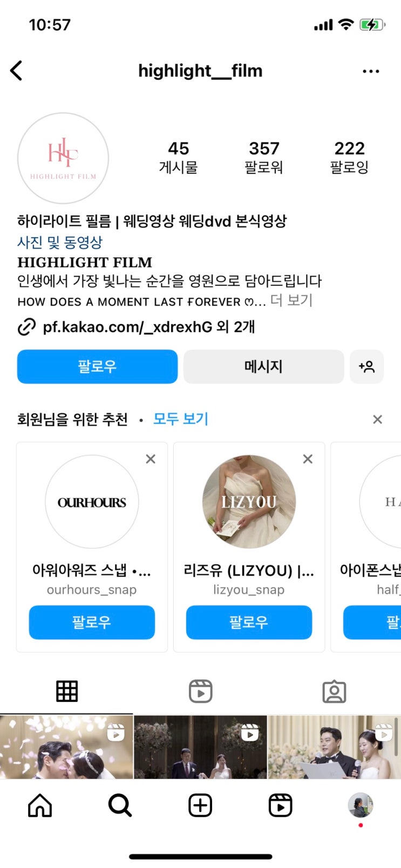This screenshot has width=401, height=868.
Task: Open Reels icon in bottom navigation
Action: [x=280, y=806]
